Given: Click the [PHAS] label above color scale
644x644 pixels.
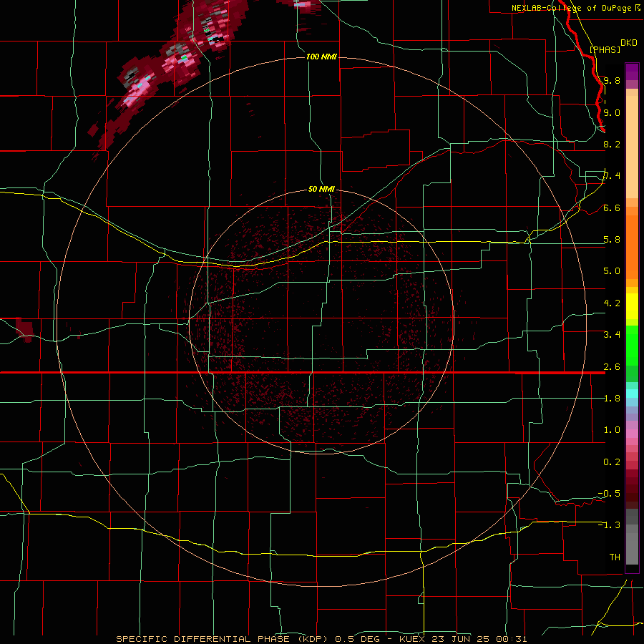Looking at the screenshot, I should pyautogui.click(x=605, y=50).
